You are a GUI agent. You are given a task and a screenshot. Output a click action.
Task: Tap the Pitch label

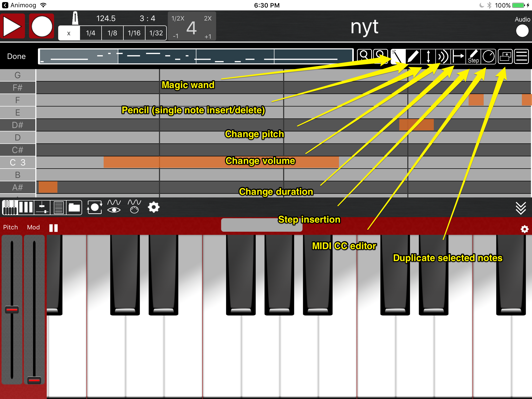(x=10, y=227)
